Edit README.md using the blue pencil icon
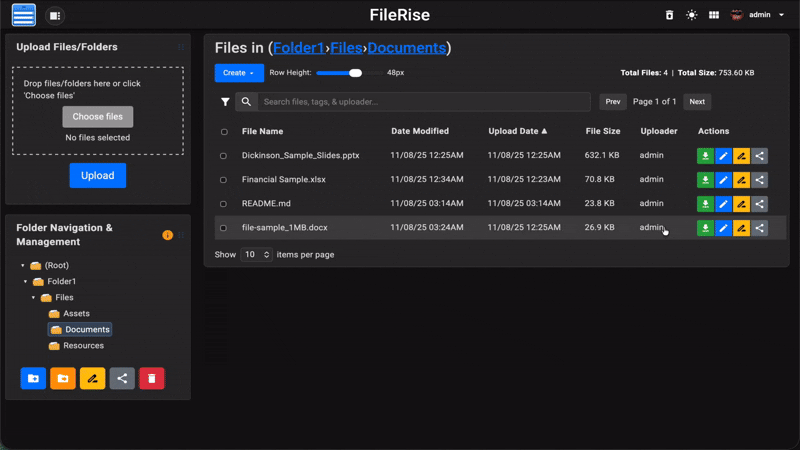 click(x=723, y=204)
